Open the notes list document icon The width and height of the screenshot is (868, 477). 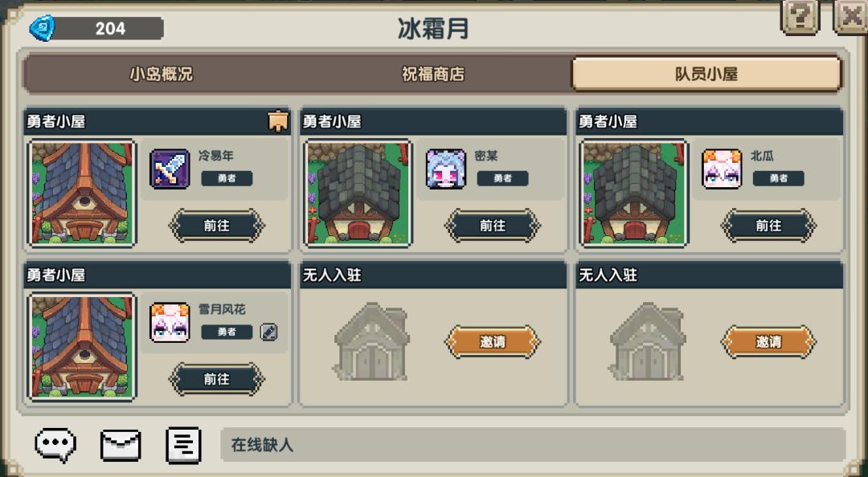click(x=183, y=445)
